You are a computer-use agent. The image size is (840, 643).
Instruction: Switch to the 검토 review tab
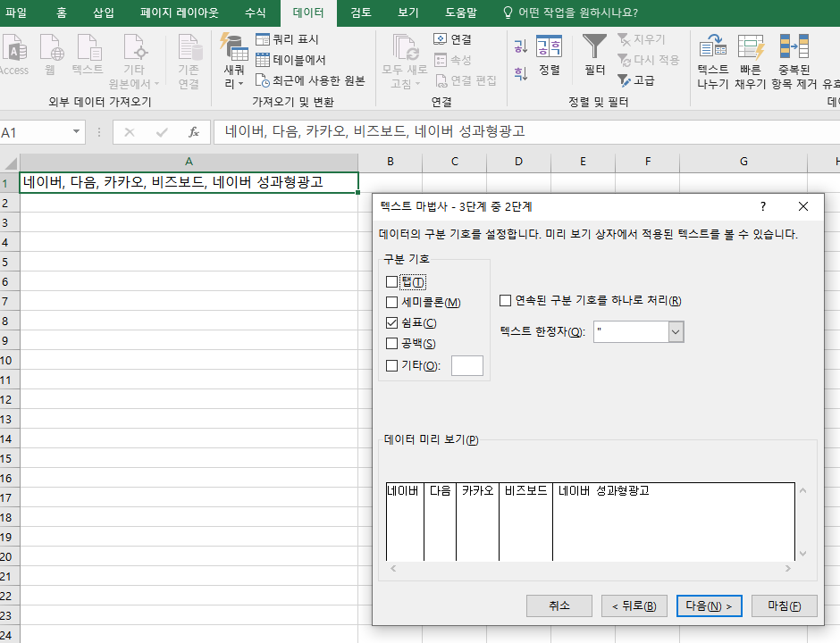[360, 13]
